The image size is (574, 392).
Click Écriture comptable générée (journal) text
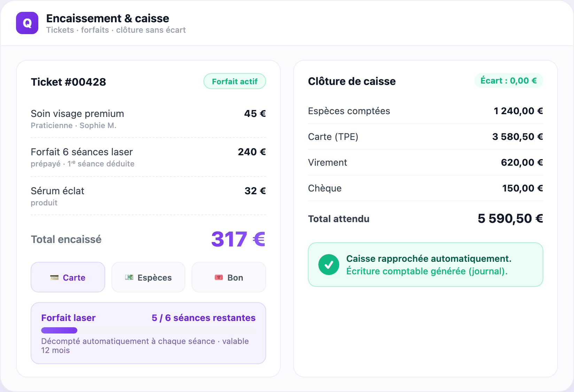point(427,271)
